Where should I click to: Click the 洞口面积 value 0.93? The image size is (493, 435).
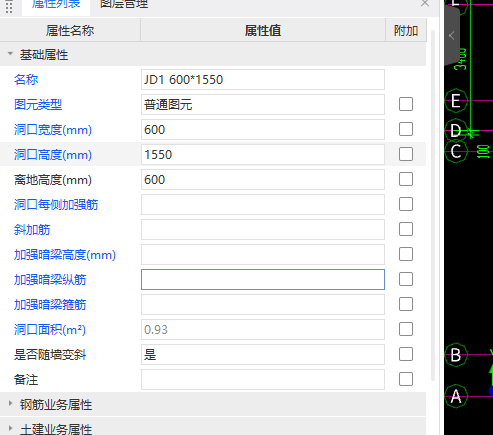point(263,330)
